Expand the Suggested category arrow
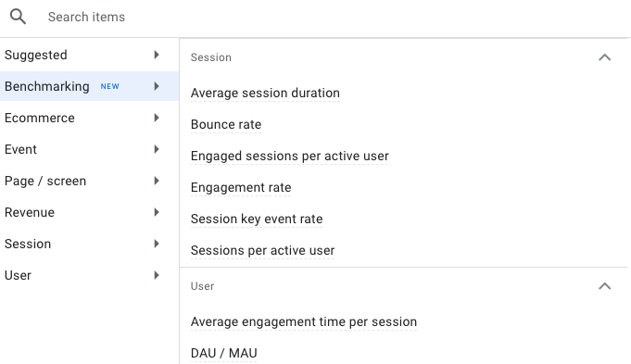 157,55
